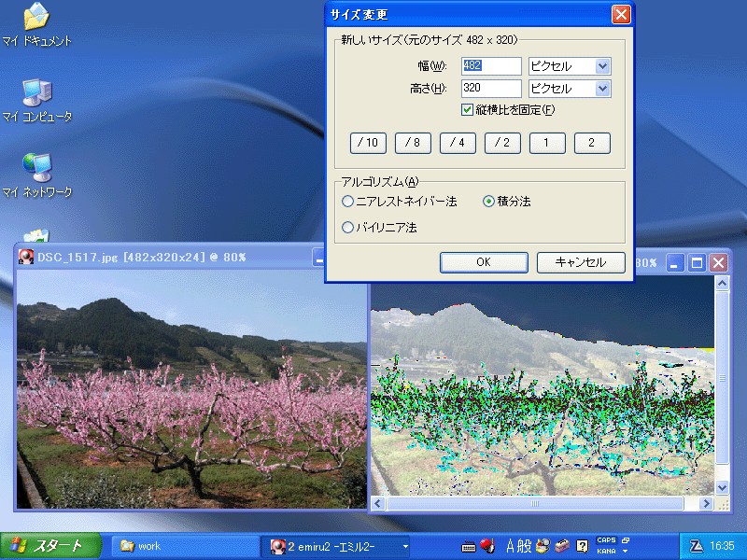Close the right image window
747x560 pixels.
(718, 263)
